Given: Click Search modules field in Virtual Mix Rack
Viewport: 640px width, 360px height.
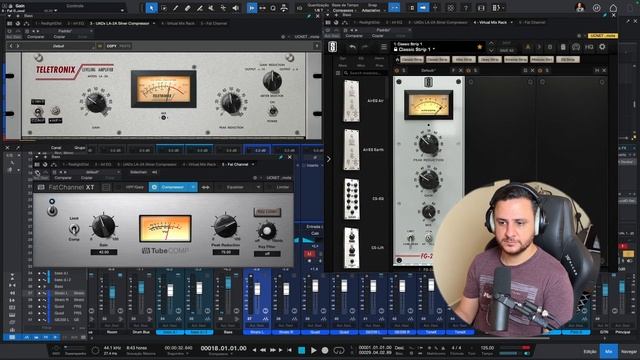Looking at the screenshot, I should point(365,73).
